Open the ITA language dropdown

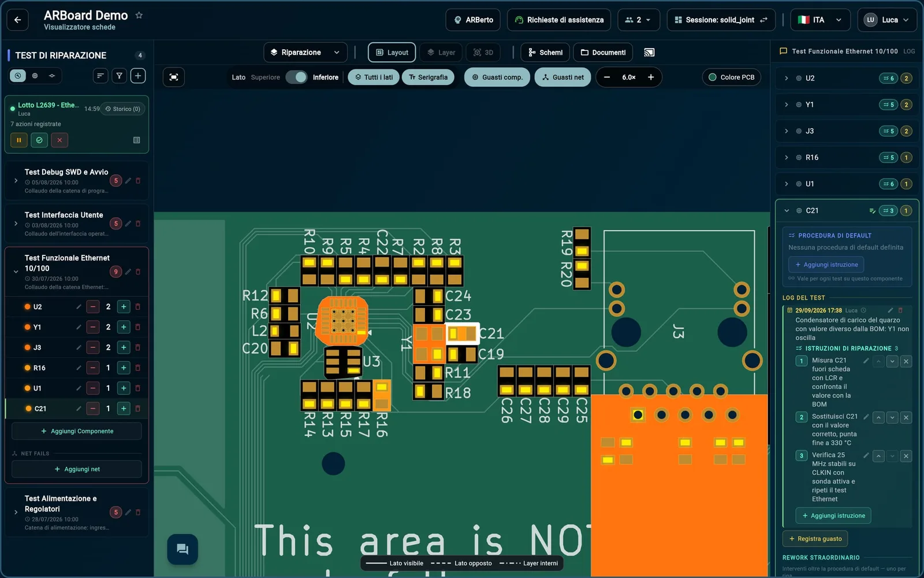[x=820, y=20]
